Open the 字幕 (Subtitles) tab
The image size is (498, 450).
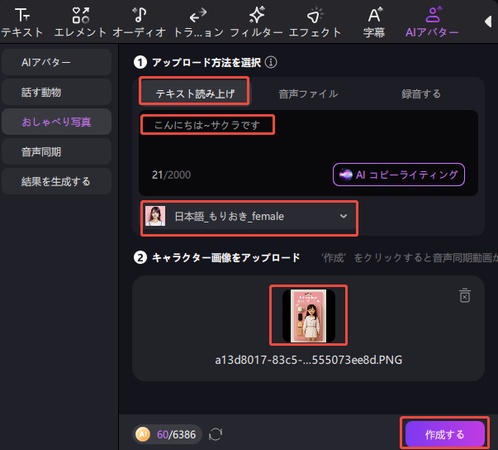[374, 23]
